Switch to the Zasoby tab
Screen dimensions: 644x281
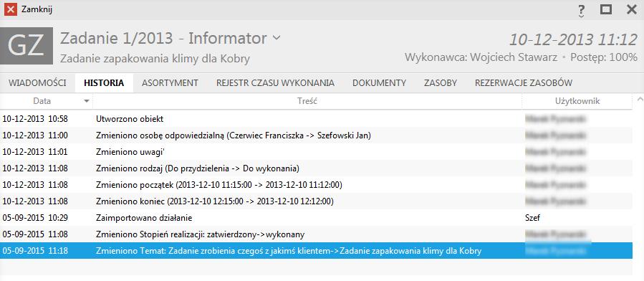pos(441,83)
